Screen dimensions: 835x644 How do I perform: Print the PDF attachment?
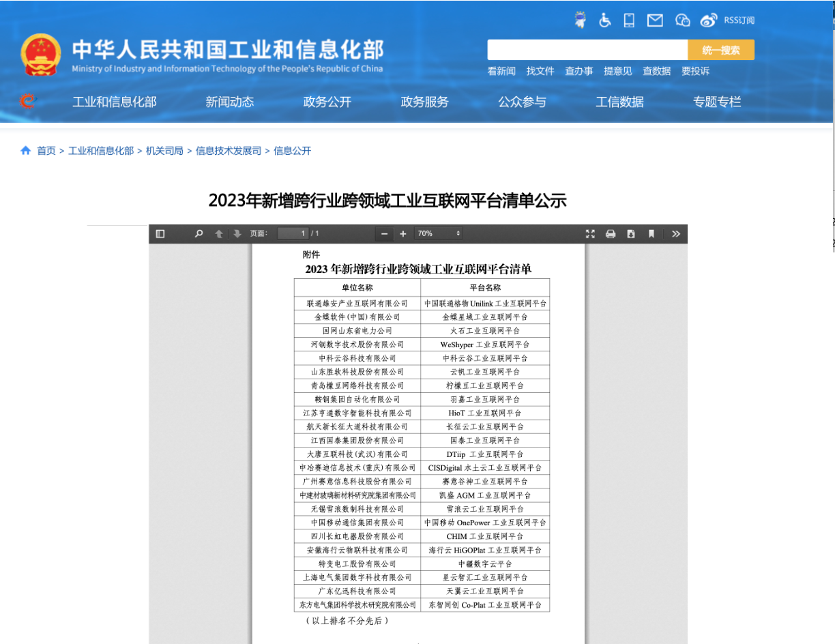610,233
